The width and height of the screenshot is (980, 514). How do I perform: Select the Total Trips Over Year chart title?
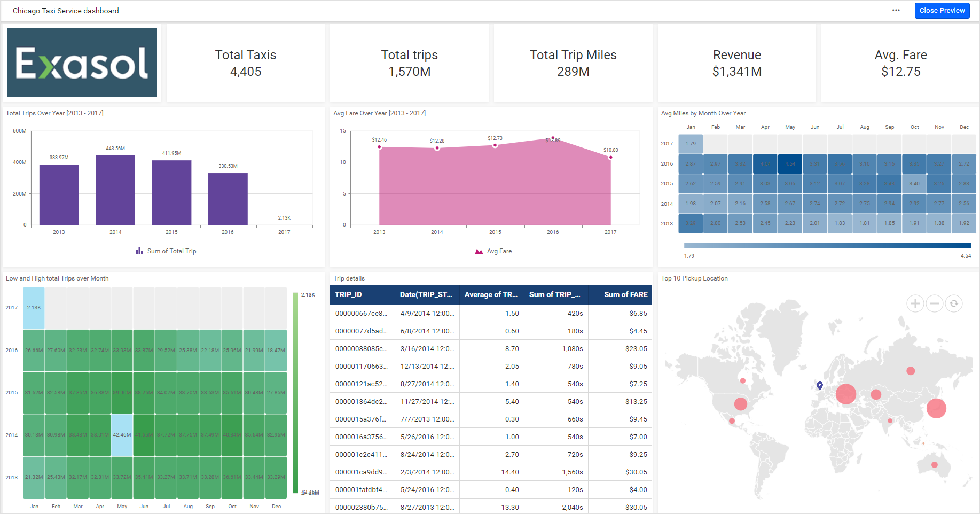click(x=54, y=113)
